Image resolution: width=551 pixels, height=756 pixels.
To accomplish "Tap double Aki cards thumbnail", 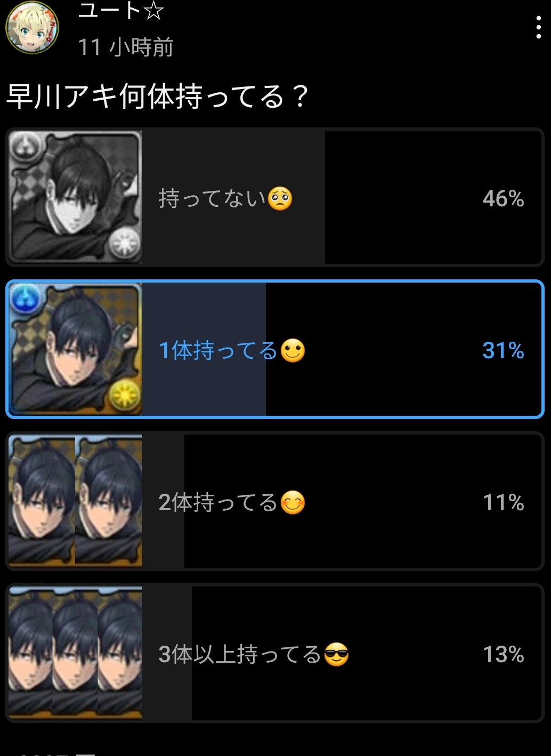I will click(75, 501).
